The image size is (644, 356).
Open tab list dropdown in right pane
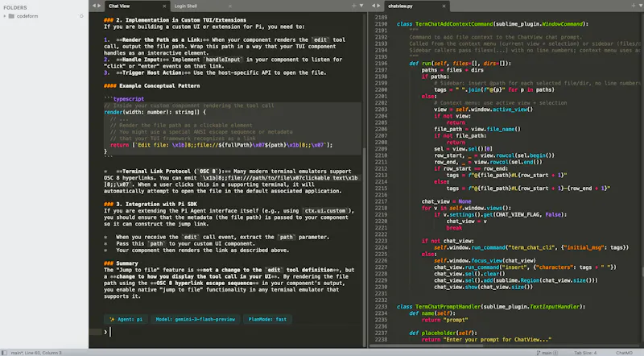coord(641,6)
